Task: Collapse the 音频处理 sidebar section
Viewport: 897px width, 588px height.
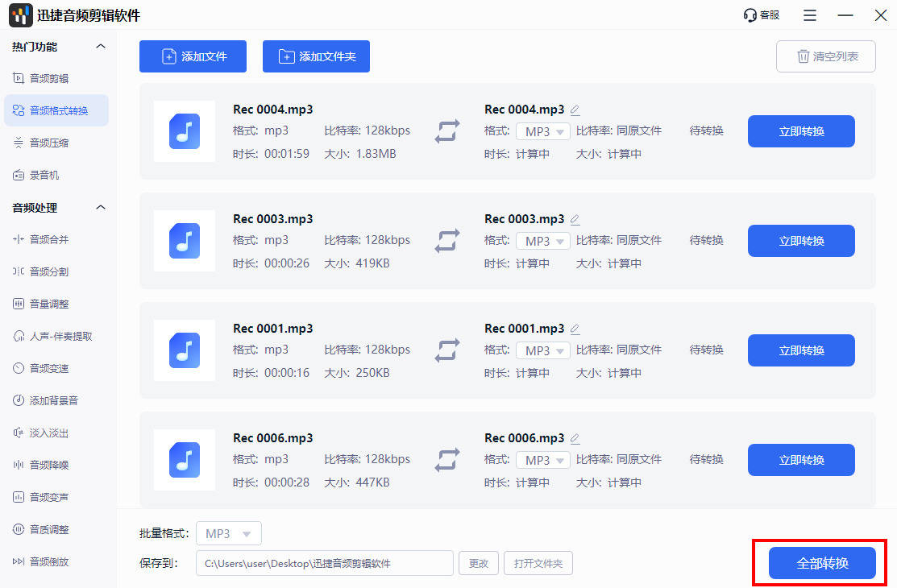Action: point(101,208)
